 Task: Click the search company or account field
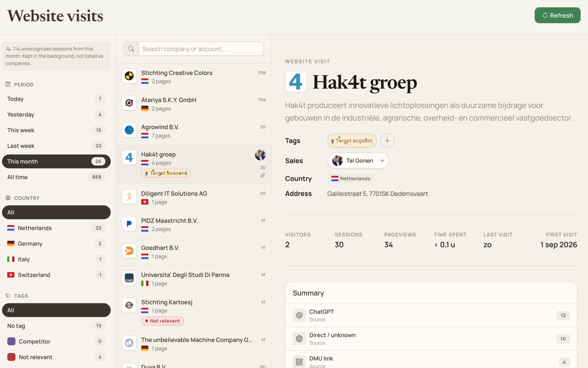coord(201,49)
